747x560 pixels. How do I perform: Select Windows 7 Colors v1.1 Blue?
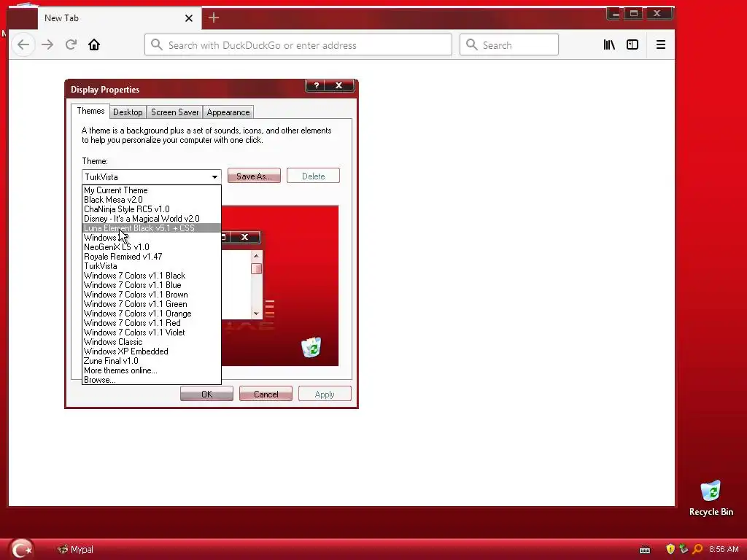tap(152, 285)
